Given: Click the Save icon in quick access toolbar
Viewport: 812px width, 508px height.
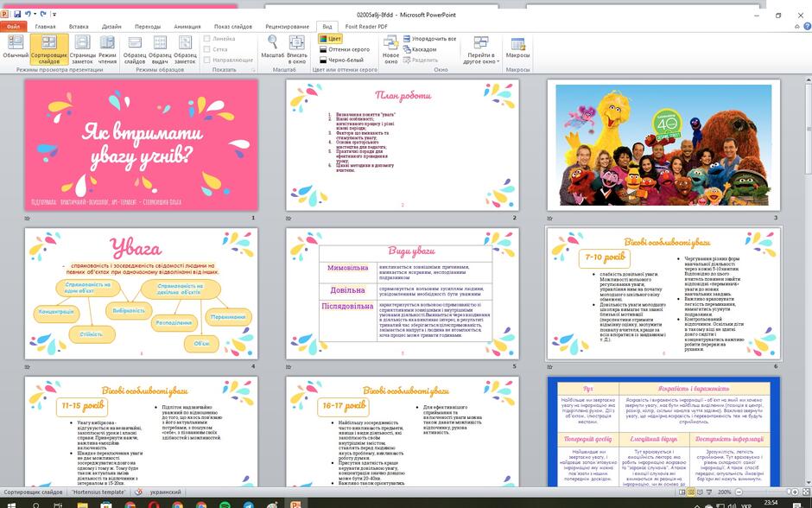Looking at the screenshot, I should click(x=17, y=14).
